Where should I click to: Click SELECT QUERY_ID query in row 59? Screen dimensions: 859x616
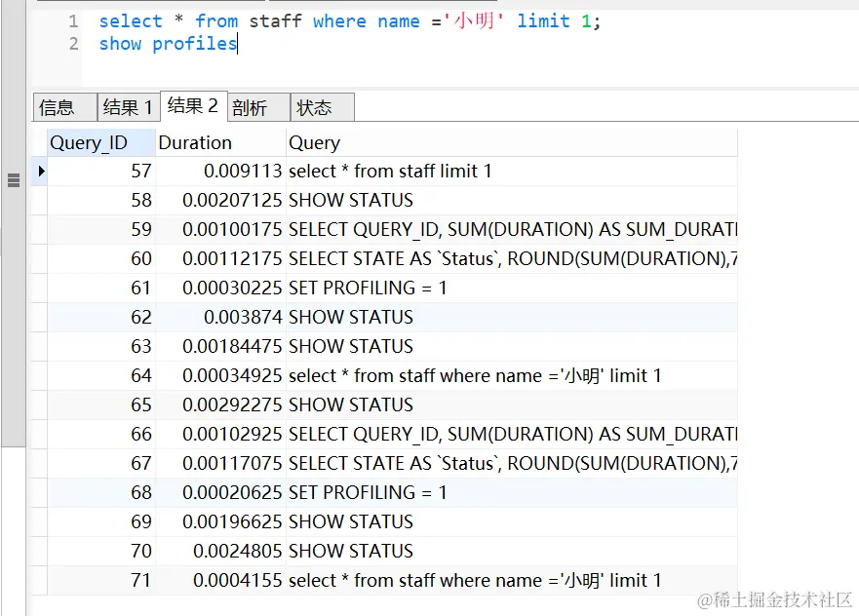pos(513,229)
